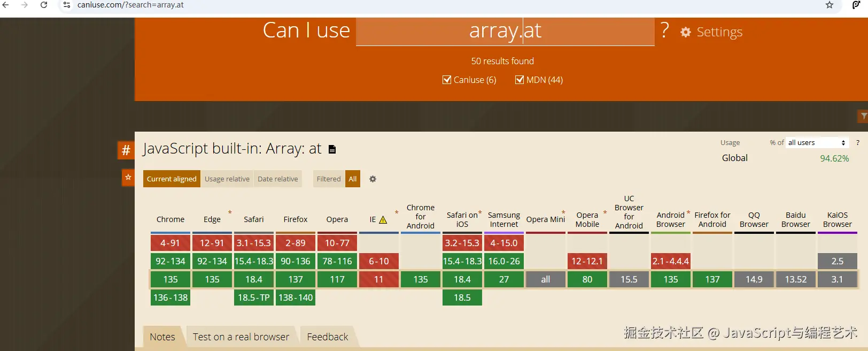Viewport: 868px width, 351px height.
Task: Open site information icon in address bar
Action: [x=66, y=5]
